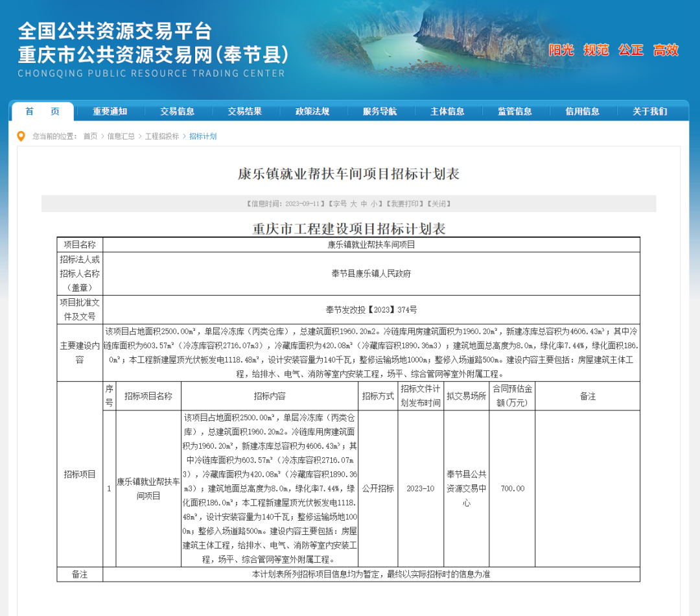This screenshot has height=616, width=700.
Task: Click the page title 康乐镇就业帮扶车间项目招标计划表
Action: [349, 174]
